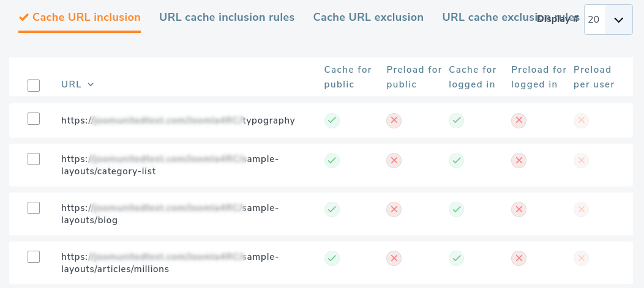Toggle Preload for public on blog row

tap(394, 210)
